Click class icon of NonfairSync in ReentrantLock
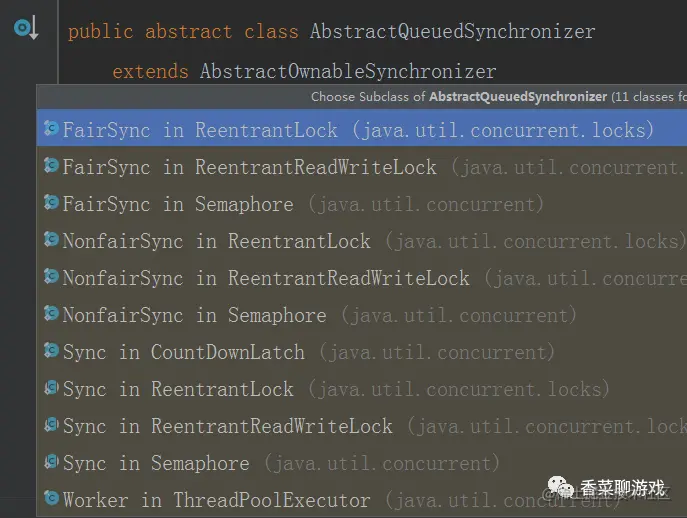 coord(51,240)
